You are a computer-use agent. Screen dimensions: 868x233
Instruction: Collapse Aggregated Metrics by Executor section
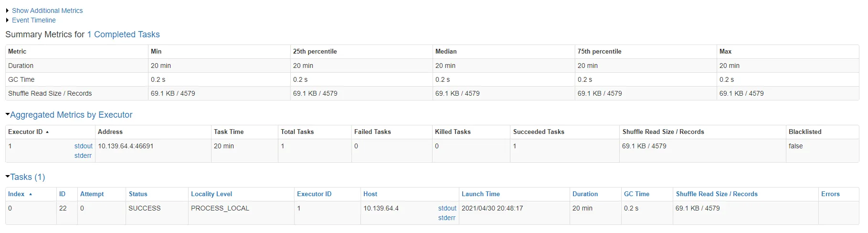(71, 115)
